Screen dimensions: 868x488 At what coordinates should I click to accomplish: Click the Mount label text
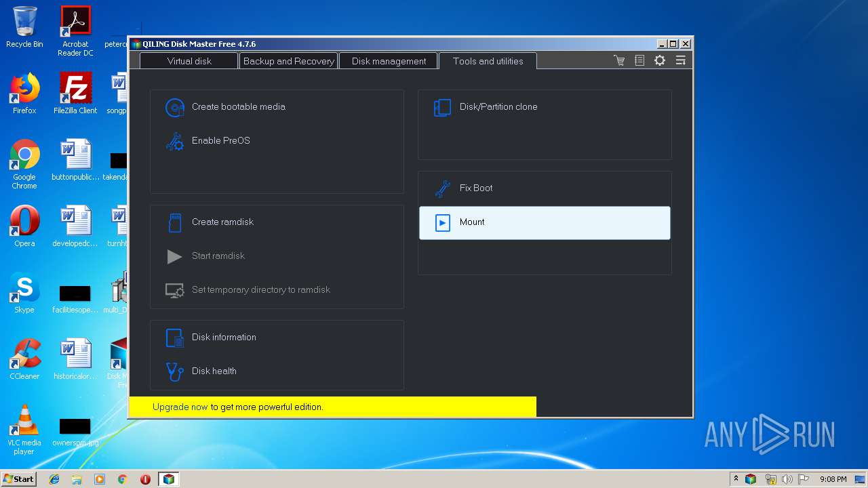(x=472, y=222)
